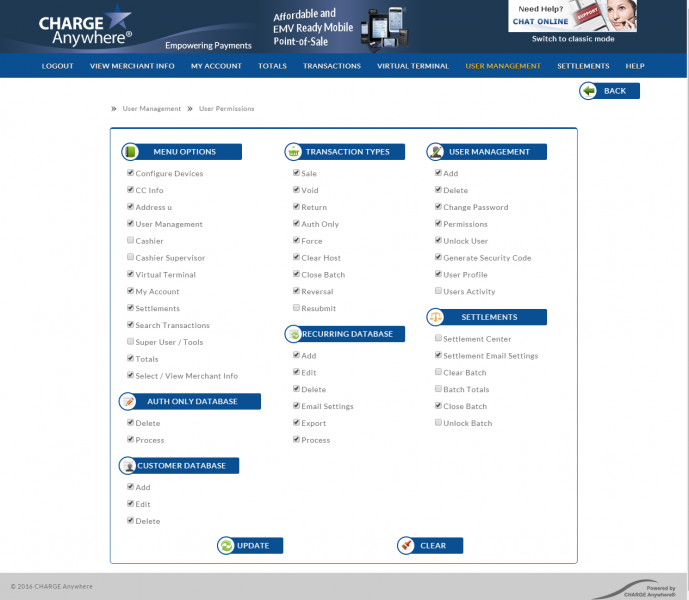Click the User Management section pencil icon
Image resolution: width=689 pixels, height=600 pixels.
(x=435, y=152)
